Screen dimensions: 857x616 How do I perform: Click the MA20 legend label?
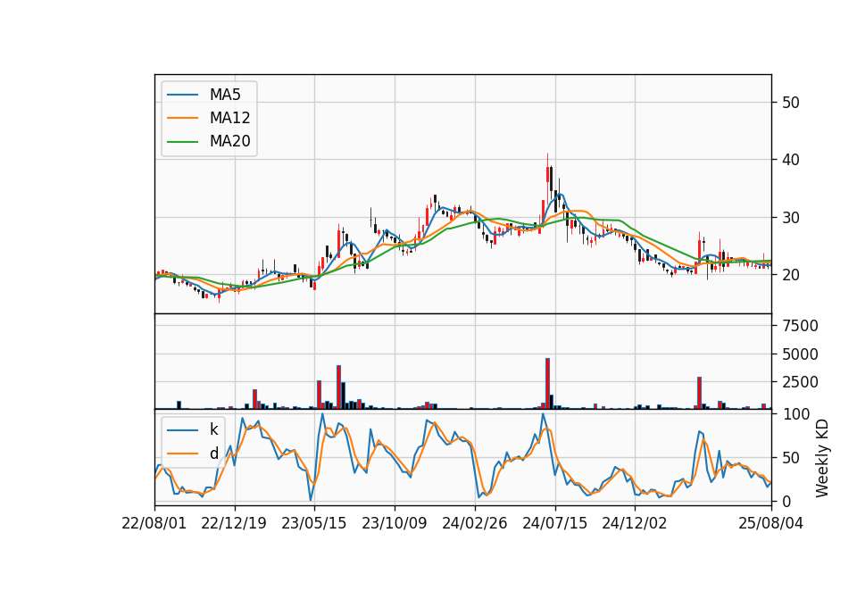pyautogui.click(x=229, y=141)
